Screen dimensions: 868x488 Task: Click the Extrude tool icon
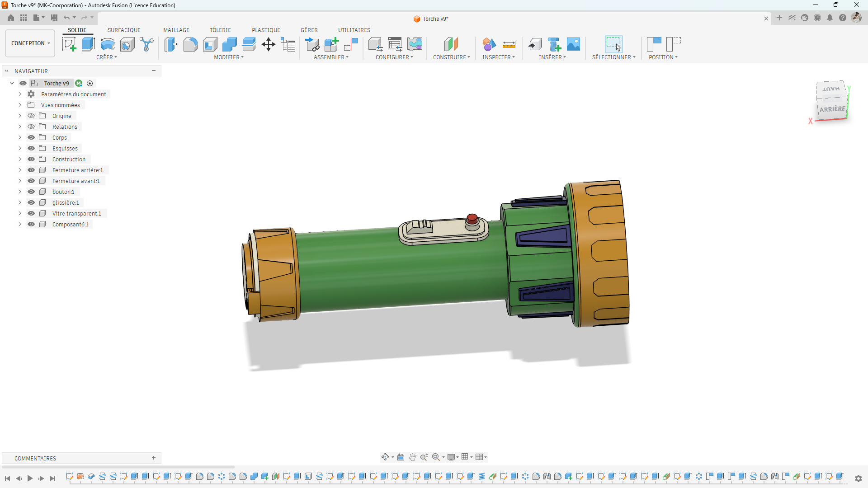88,44
